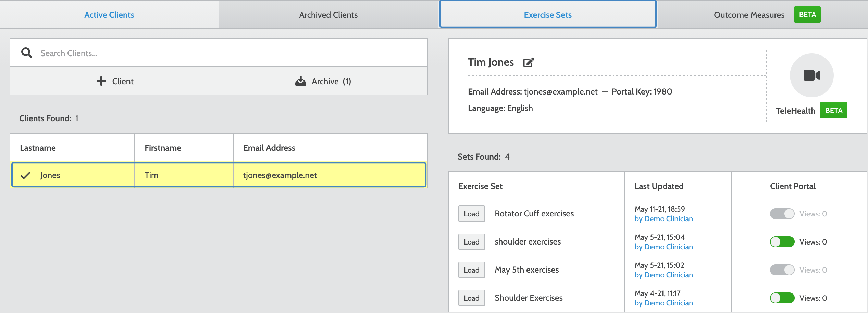The height and width of the screenshot is (313, 868).
Task: Click the BETA badge next to TeleHealth
Action: click(834, 110)
